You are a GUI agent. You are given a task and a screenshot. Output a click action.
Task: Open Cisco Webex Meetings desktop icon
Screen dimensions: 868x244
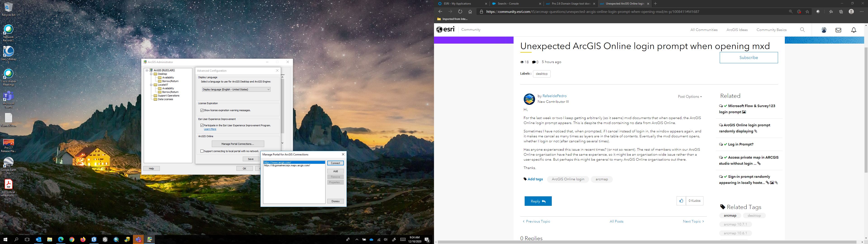pos(8,77)
